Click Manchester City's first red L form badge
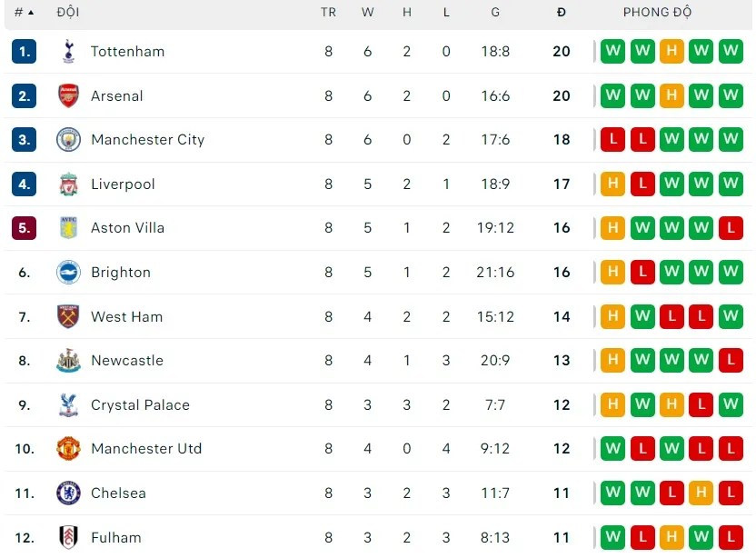The image size is (756, 558). pyautogui.click(x=613, y=140)
